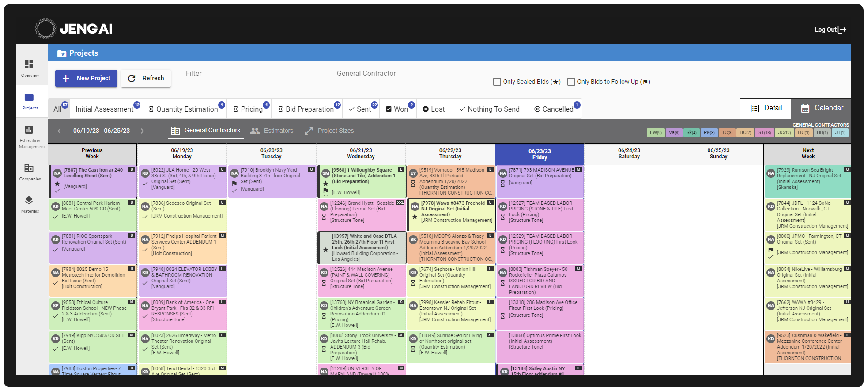The width and height of the screenshot is (868, 390).
Task: Select the All status tab
Action: (59, 109)
